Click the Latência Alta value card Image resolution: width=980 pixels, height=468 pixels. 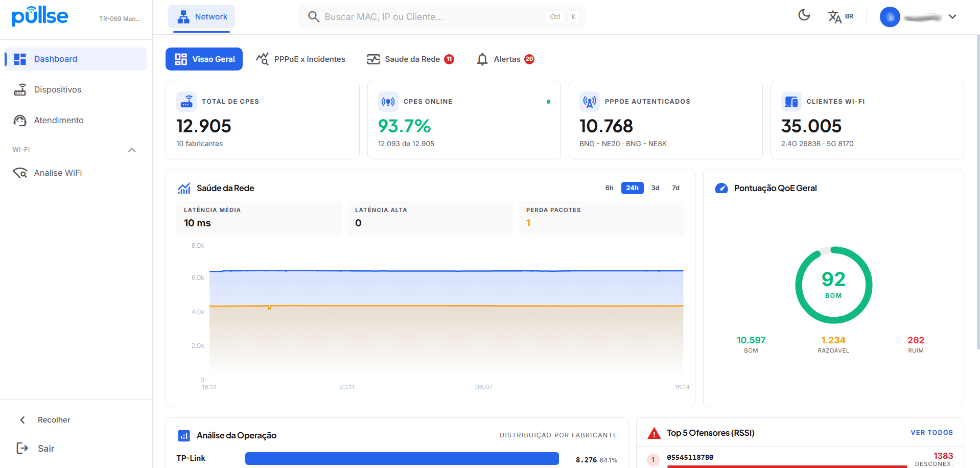click(x=430, y=218)
